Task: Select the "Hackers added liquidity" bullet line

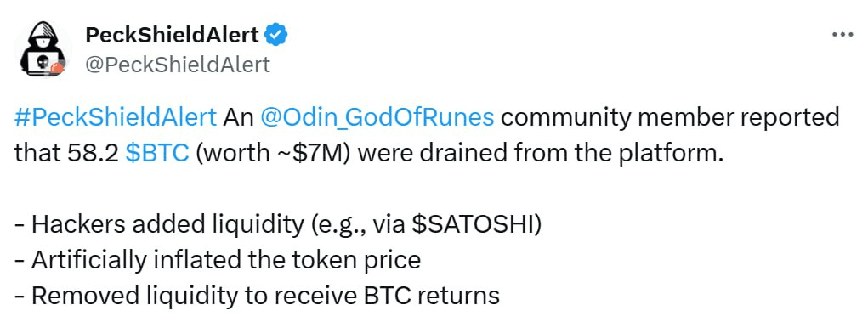Action: click(278, 224)
